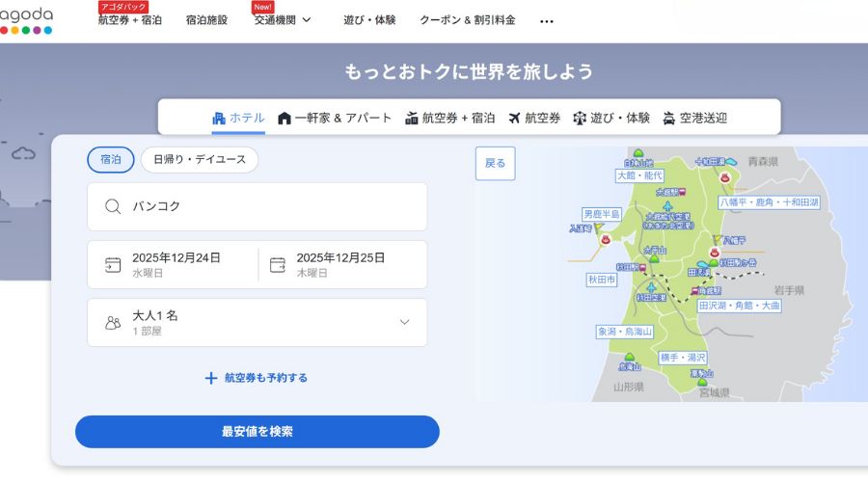Click the 白神山地 mountain icon

(638, 152)
